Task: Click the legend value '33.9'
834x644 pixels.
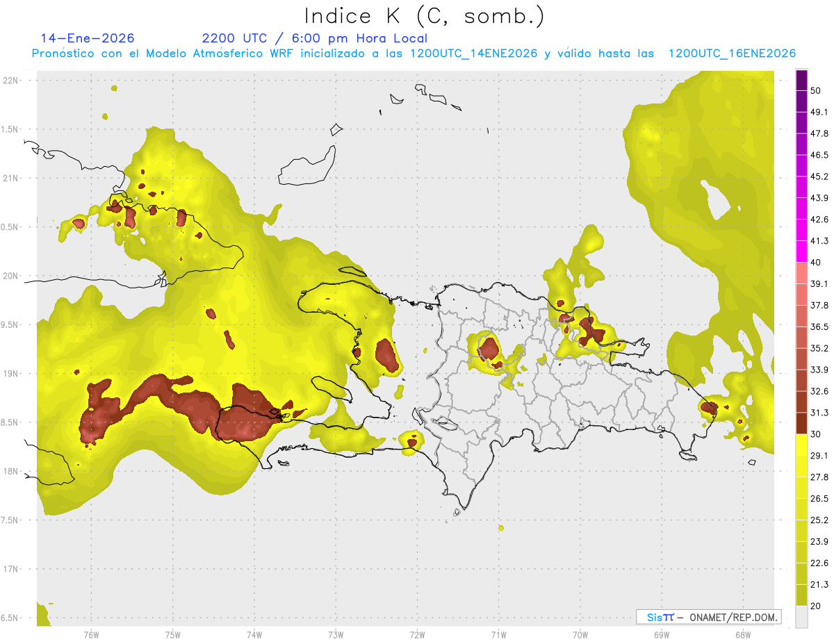Action: (819, 370)
